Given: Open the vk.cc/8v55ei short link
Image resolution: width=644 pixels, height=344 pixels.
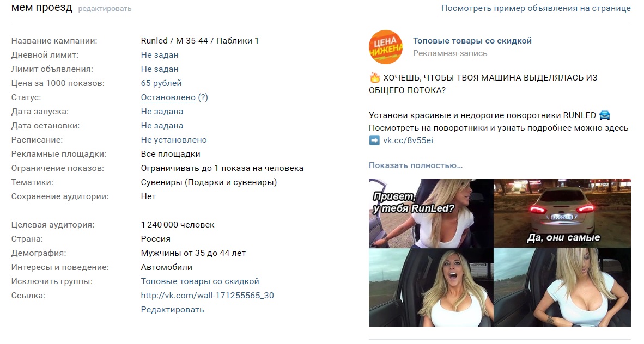Looking at the screenshot, I should [x=408, y=140].
